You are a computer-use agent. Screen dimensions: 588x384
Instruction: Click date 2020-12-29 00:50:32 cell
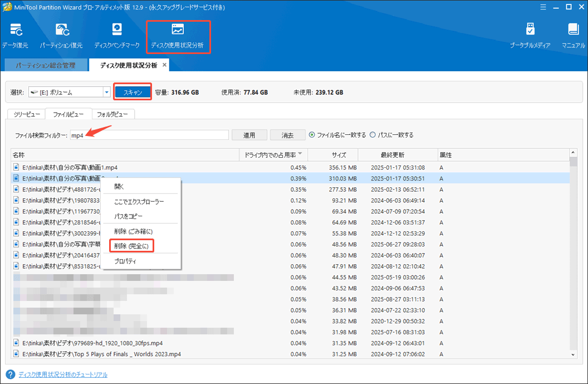pos(398,321)
